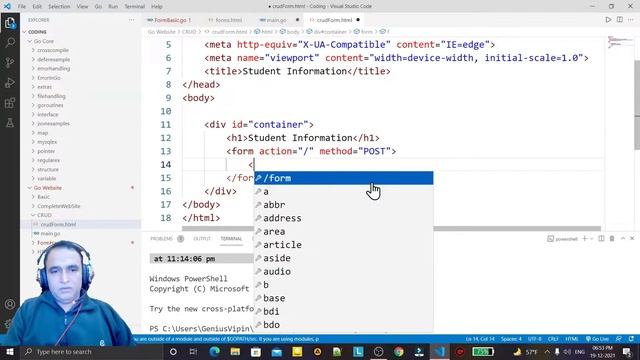Open the Help menu
Viewport: 640px width, 360px height.
click(157, 6)
